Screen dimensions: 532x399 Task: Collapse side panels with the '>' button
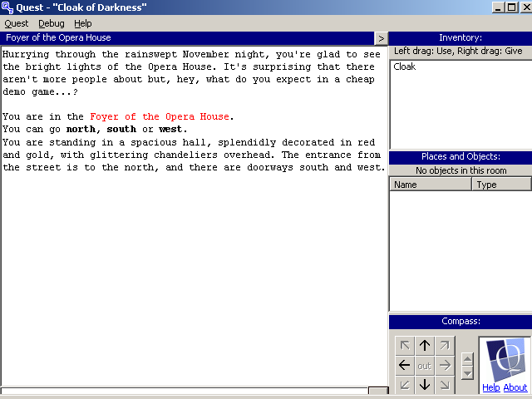coord(380,38)
